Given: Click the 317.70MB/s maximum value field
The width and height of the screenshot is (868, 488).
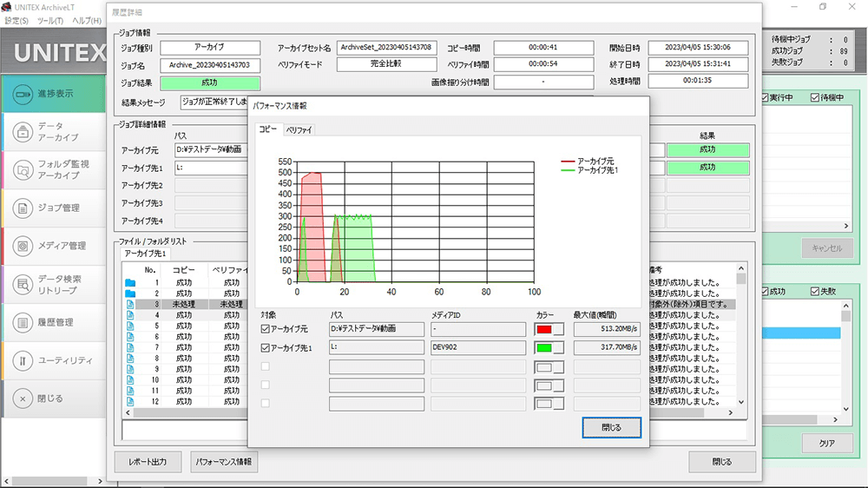Looking at the screenshot, I should tap(608, 348).
